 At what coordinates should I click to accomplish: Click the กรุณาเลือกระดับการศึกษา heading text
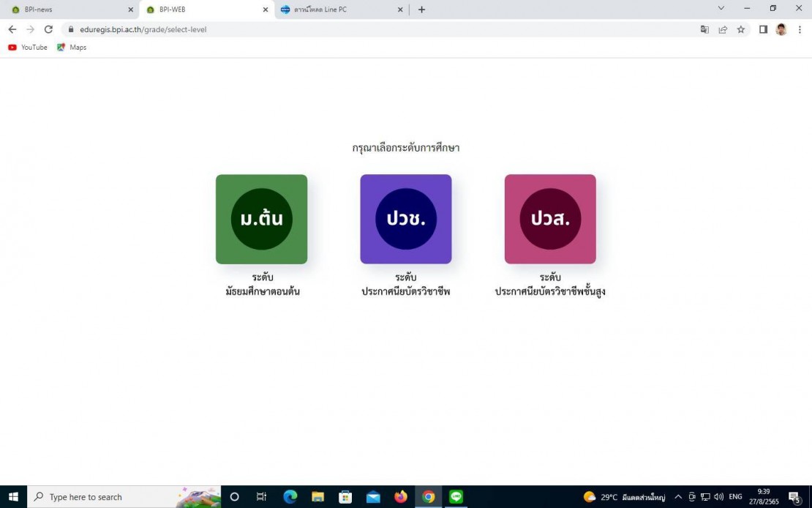[x=406, y=148]
